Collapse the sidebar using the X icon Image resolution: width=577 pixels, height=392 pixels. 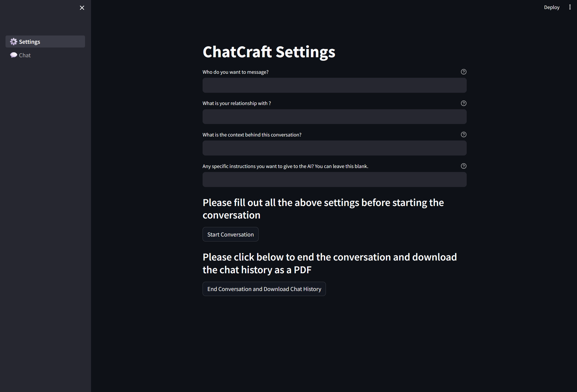[x=82, y=7]
